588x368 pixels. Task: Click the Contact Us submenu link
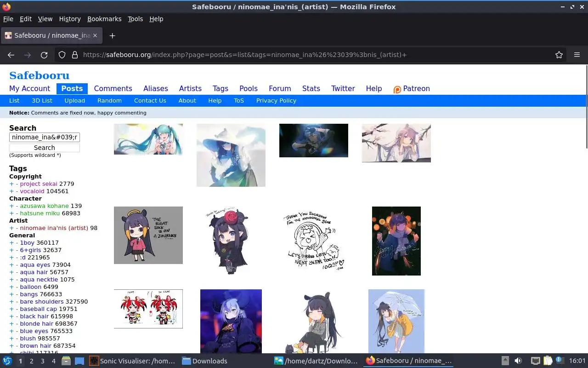click(150, 100)
